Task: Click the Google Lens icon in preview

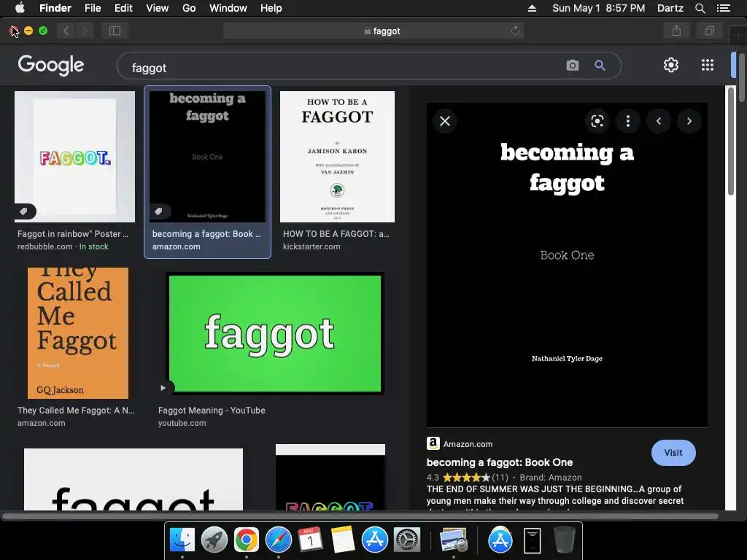Action: pos(597,121)
